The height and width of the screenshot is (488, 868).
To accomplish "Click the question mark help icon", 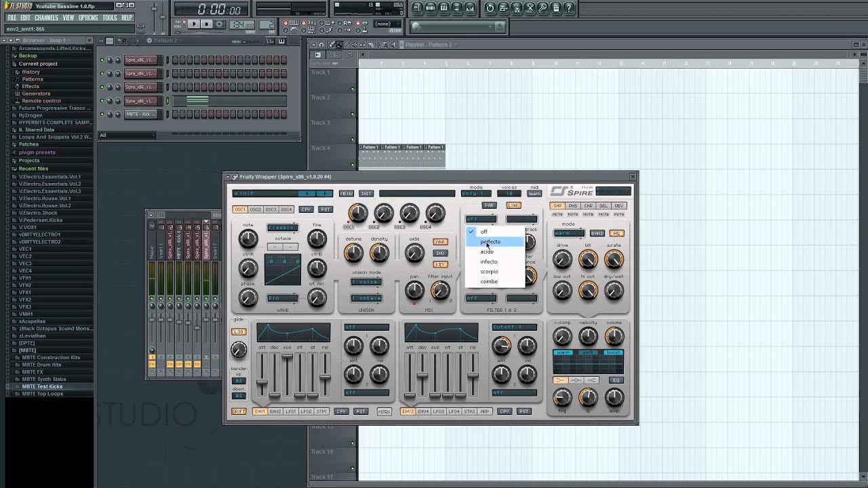I will [x=569, y=8].
